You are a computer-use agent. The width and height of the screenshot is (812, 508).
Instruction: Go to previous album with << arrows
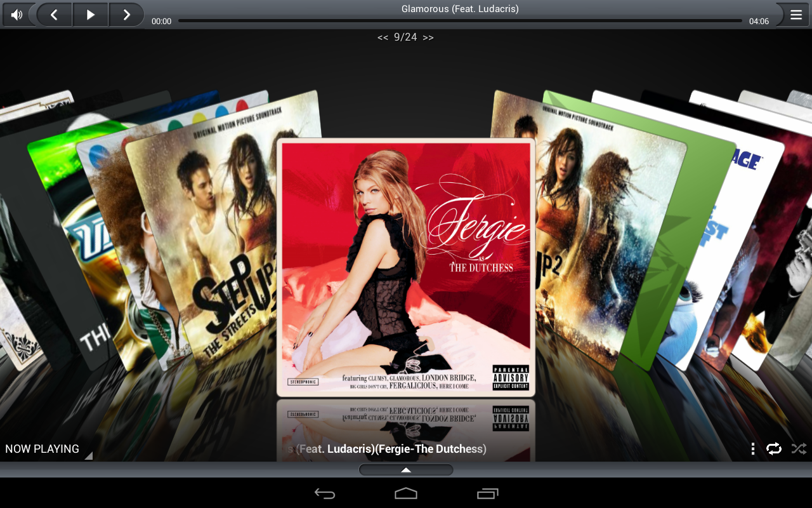pos(383,37)
